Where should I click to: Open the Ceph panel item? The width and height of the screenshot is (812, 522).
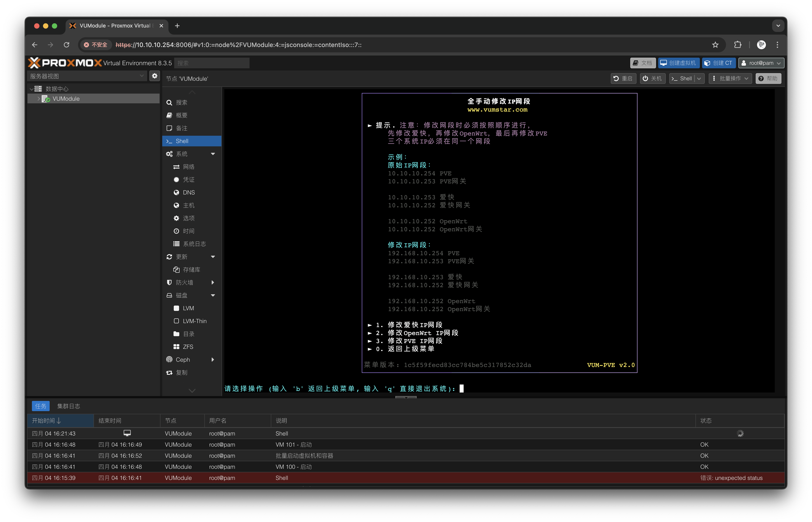tap(183, 360)
